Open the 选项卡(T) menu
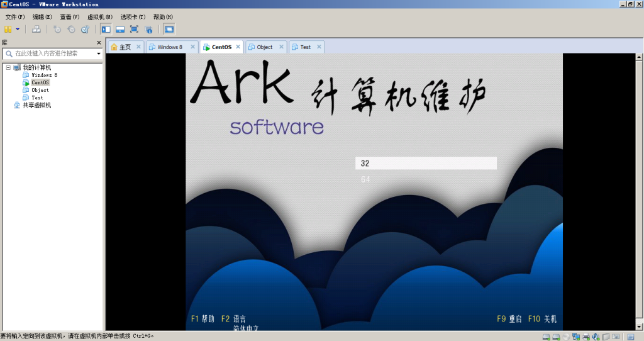This screenshot has width=644, height=341. 133,17
